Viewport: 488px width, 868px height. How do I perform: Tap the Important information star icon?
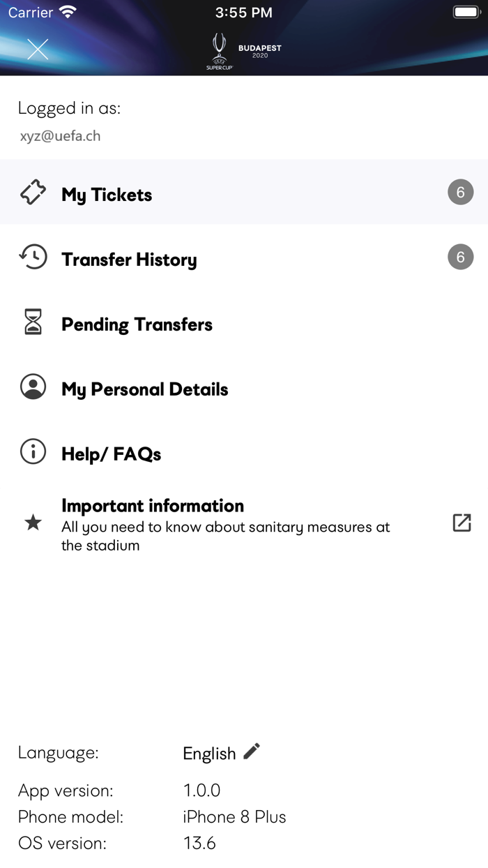click(x=32, y=522)
